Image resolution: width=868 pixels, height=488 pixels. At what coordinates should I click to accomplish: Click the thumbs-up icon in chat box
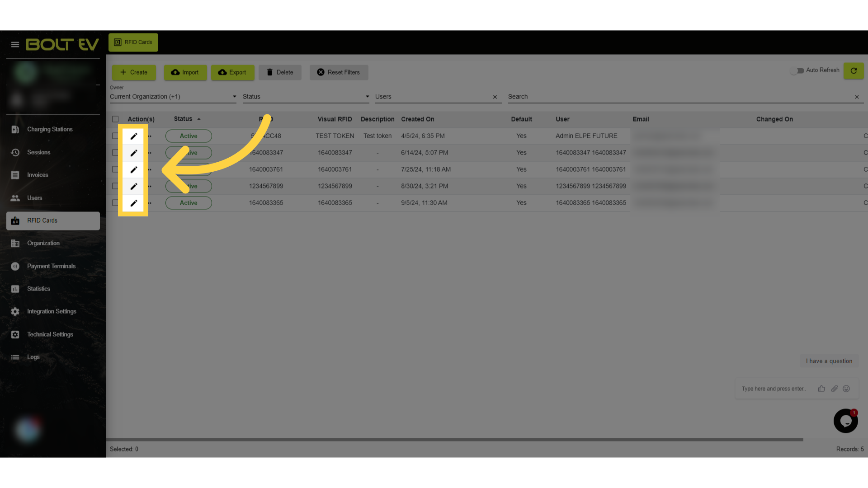click(x=821, y=389)
